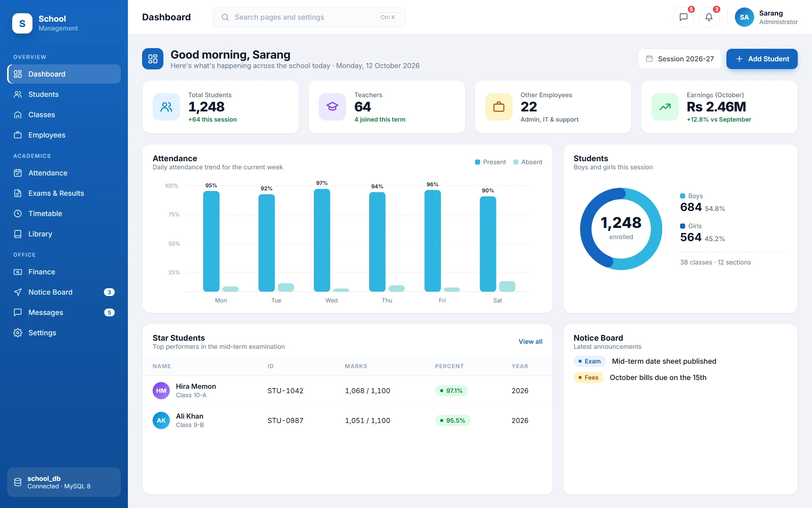Open Messages in the sidebar
812x508 pixels.
pos(64,313)
